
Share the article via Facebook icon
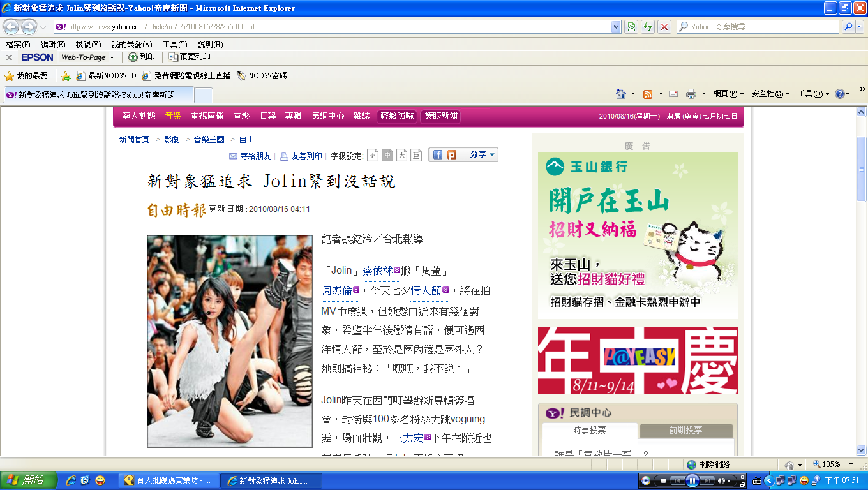tap(438, 155)
